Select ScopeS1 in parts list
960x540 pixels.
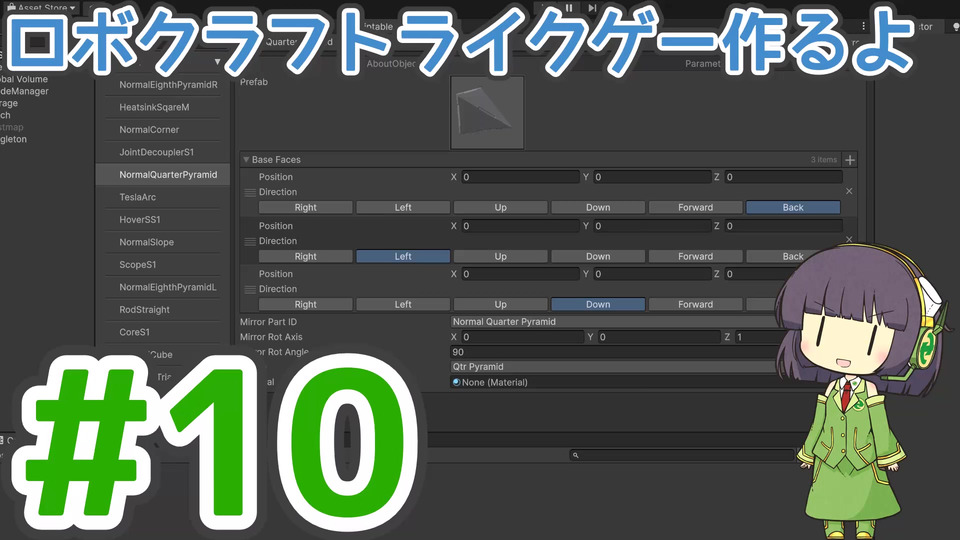pyautogui.click(x=138, y=264)
